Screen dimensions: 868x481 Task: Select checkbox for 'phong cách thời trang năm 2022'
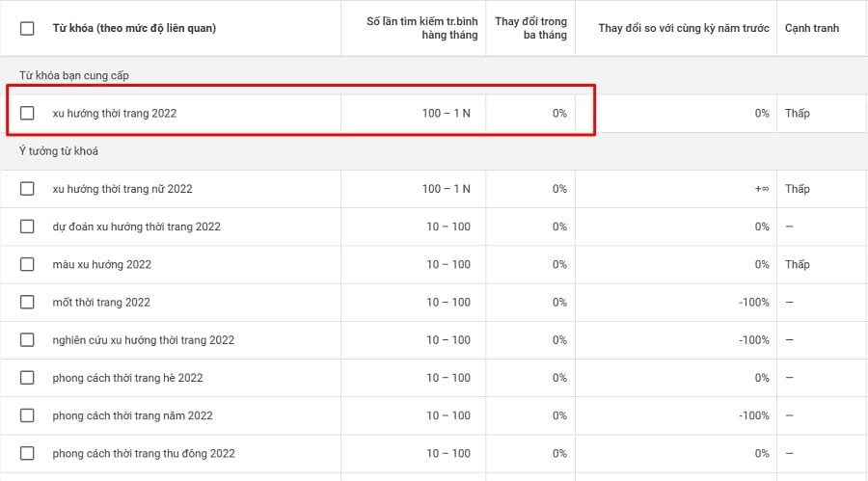click(27, 415)
